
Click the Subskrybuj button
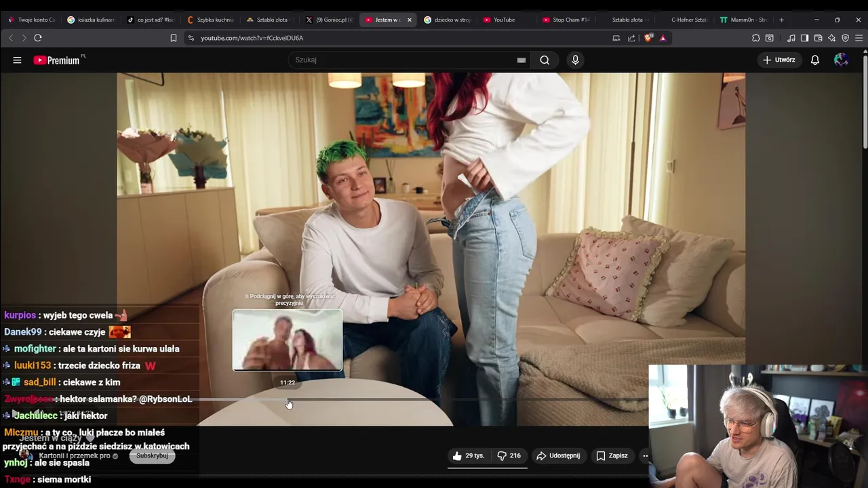point(152,455)
